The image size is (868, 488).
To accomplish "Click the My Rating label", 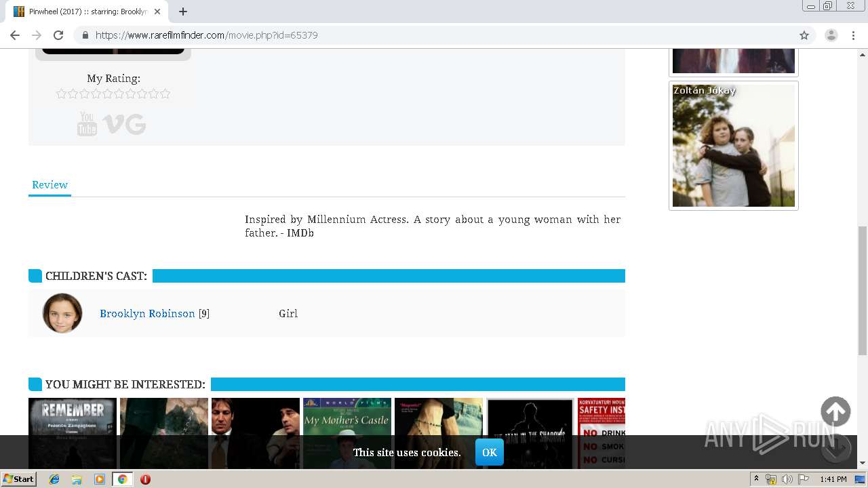I will coord(114,79).
